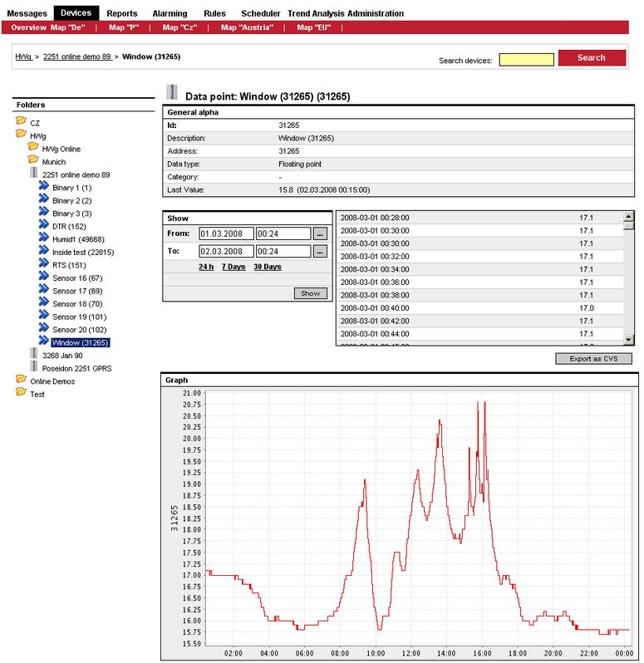Click Export as CVS button

click(593, 359)
